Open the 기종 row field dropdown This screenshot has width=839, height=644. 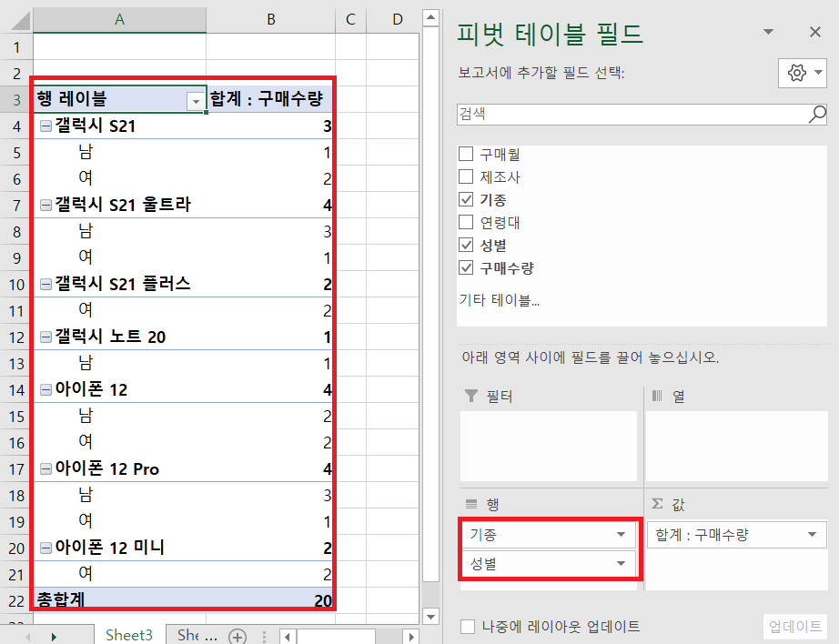coord(621,534)
